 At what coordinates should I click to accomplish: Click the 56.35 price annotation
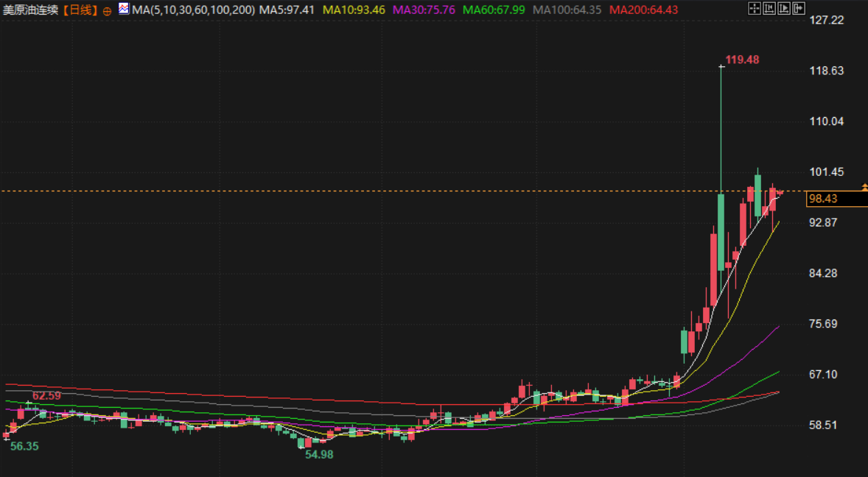click(24, 446)
